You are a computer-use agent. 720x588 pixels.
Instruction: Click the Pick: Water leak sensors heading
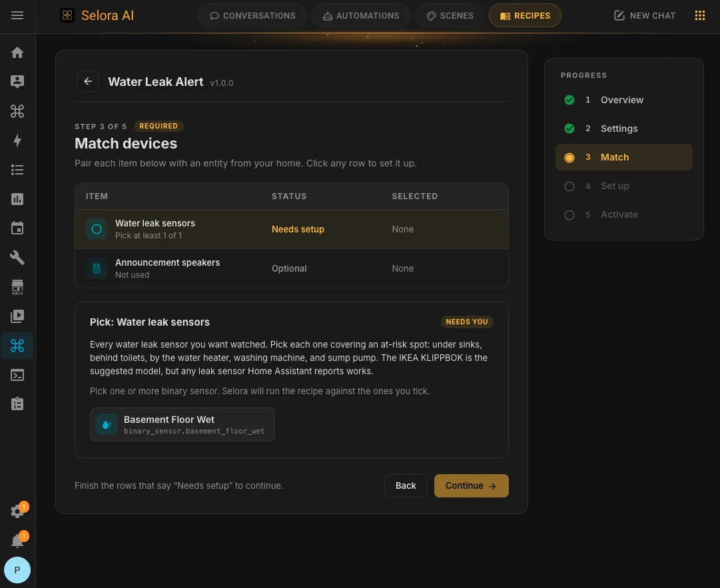tap(150, 322)
